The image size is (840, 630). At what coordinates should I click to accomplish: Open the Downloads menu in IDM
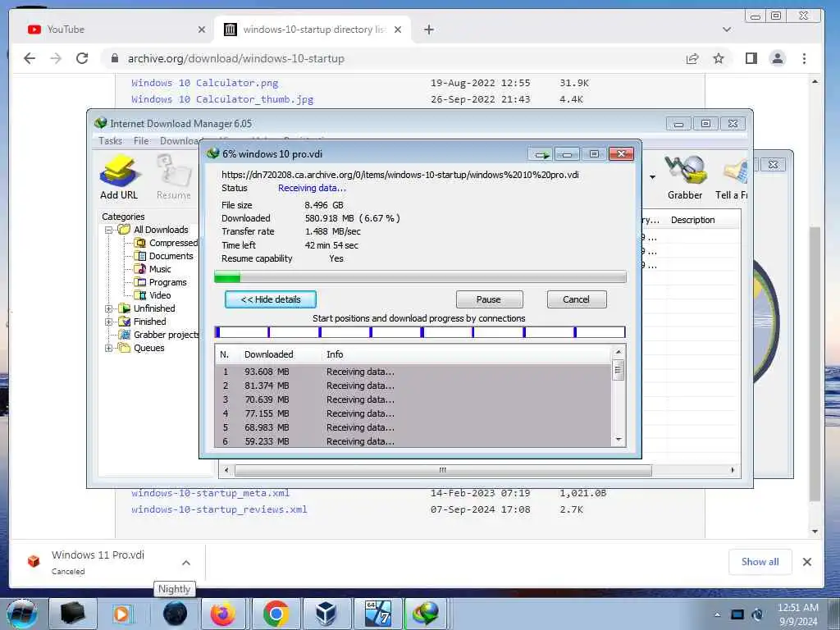coord(180,141)
